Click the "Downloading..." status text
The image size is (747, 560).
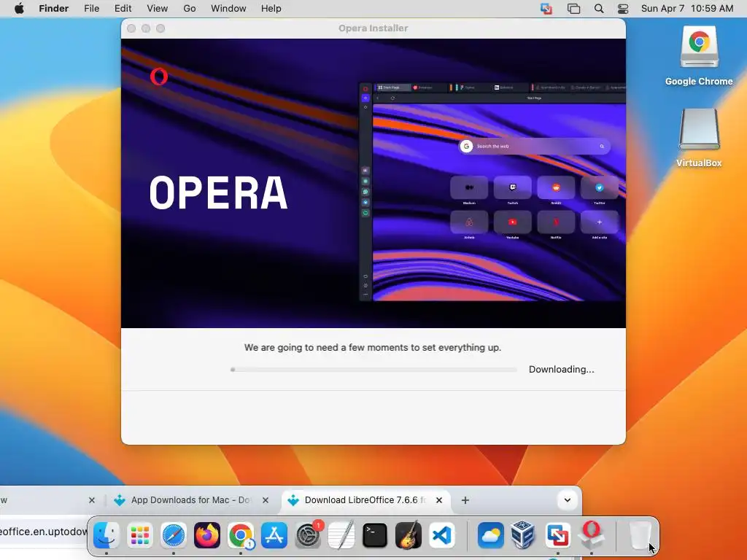pyautogui.click(x=561, y=370)
